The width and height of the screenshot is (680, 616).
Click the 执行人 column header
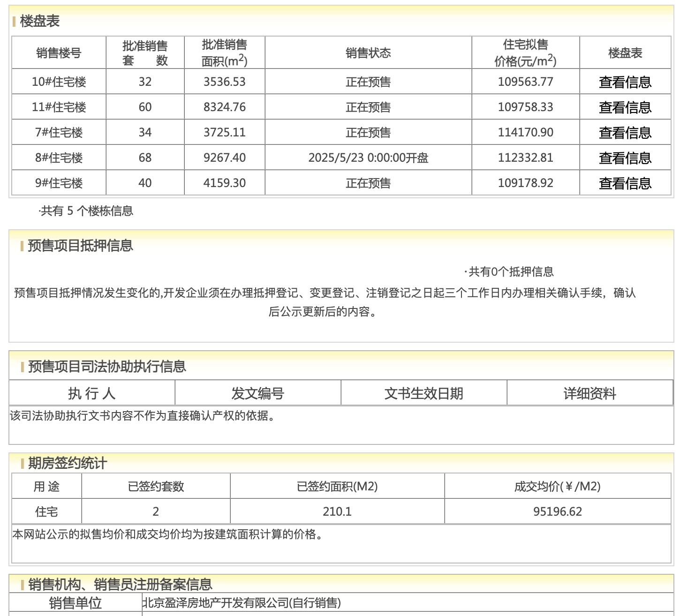pos(92,393)
